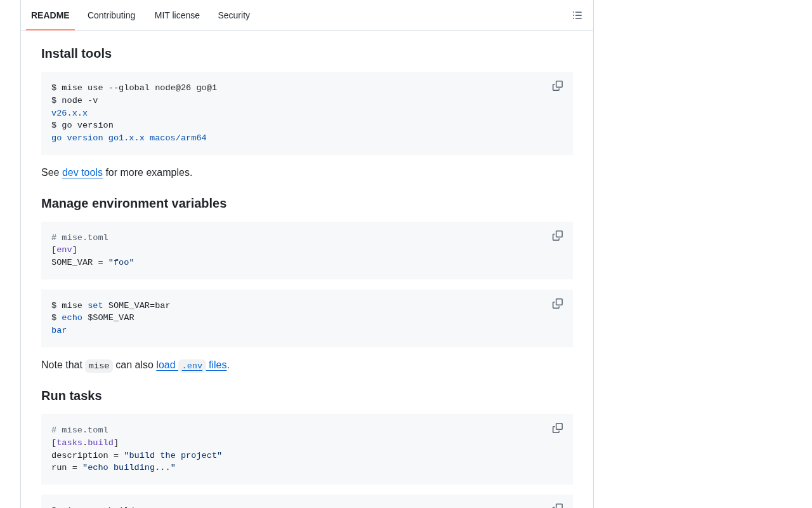Image resolution: width=812 pixels, height=508 pixels.
Task: Open the Contributing tab
Action: [x=112, y=15]
